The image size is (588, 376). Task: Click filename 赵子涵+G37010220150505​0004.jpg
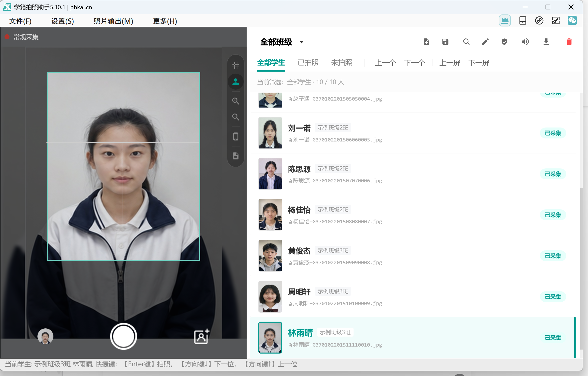[x=335, y=99]
